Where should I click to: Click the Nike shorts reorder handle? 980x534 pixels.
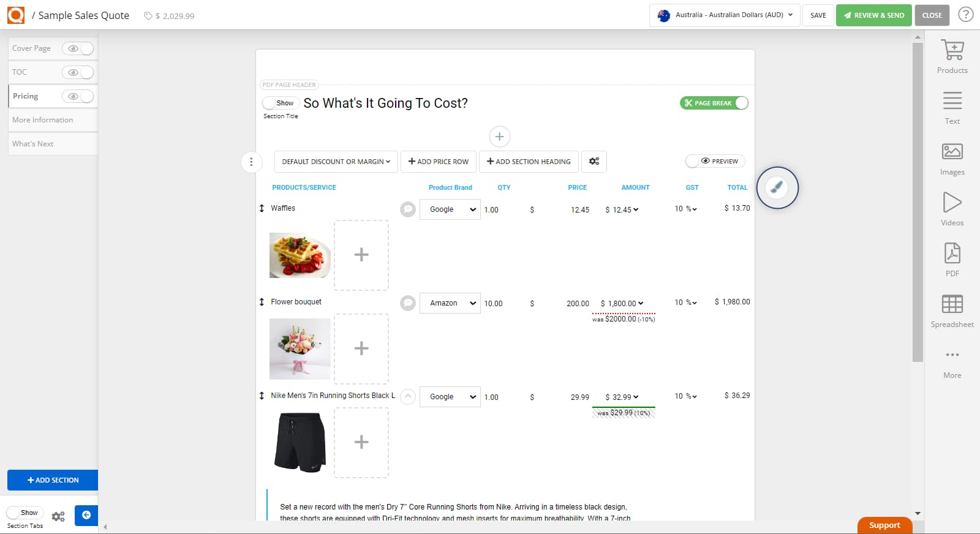coord(262,396)
